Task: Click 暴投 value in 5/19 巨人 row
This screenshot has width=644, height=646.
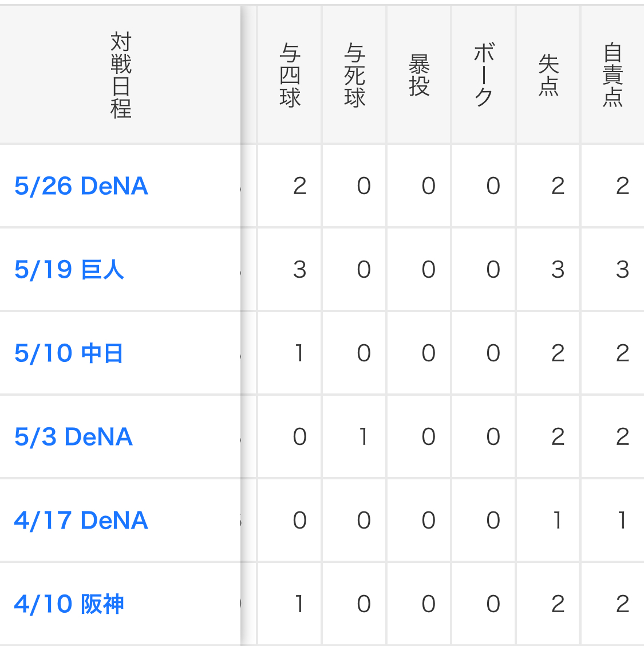Action: pyautogui.click(x=428, y=270)
